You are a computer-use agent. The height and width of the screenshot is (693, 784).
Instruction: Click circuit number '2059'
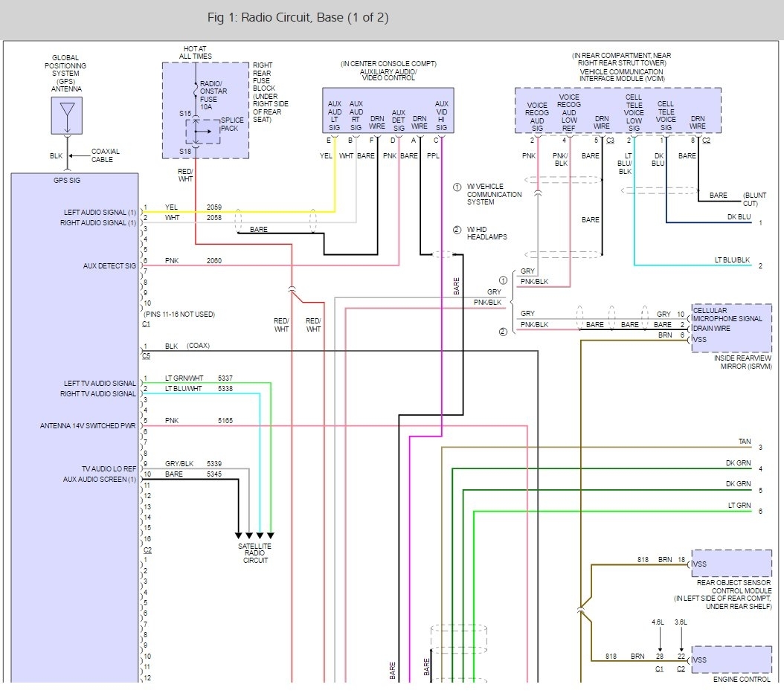[x=214, y=207]
